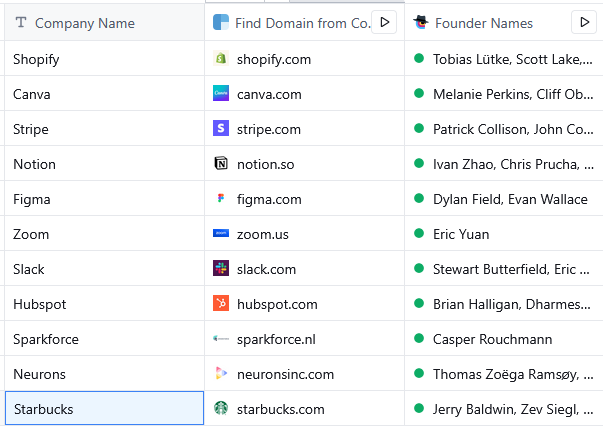Select the Slack company name cell
The height and width of the screenshot is (428, 603).
[x=104, y=268]
